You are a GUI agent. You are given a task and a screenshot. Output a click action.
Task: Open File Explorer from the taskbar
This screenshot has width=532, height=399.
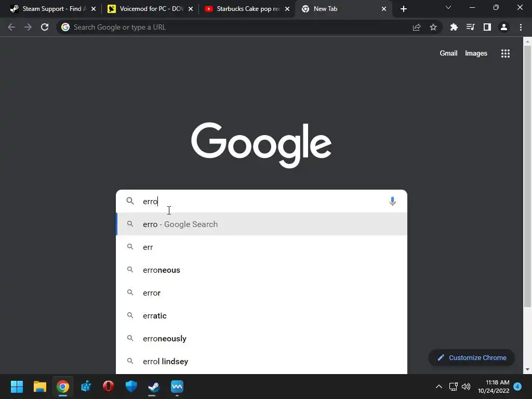tap(39, 387)
